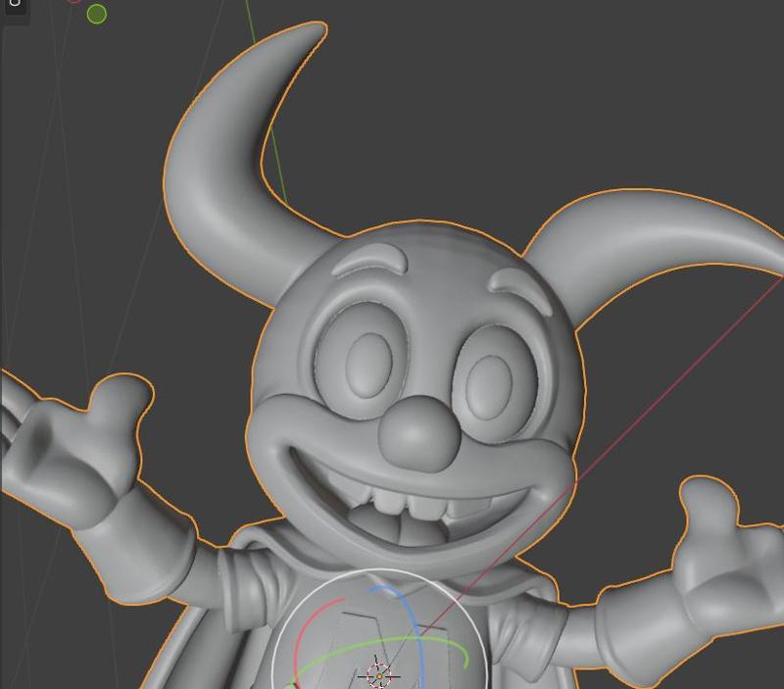
Task: Click the white outer rotation ring
Action: 379,571
